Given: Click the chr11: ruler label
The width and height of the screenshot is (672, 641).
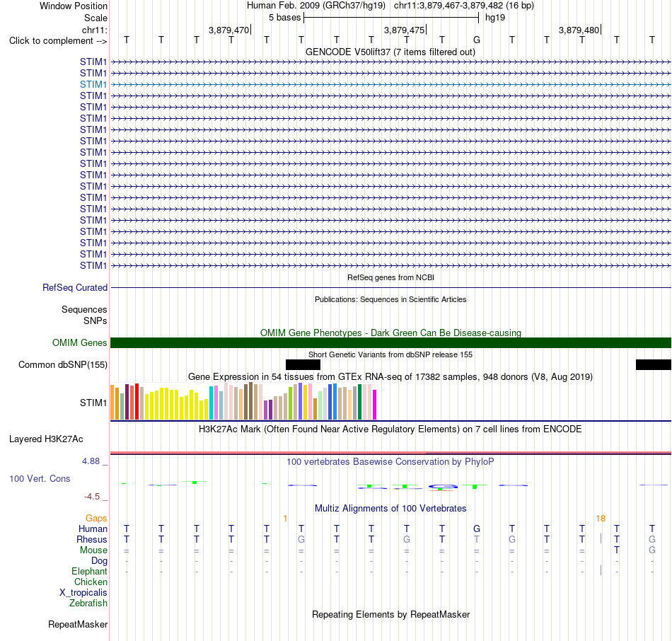Looking at the screenshot, I should 94,30.
